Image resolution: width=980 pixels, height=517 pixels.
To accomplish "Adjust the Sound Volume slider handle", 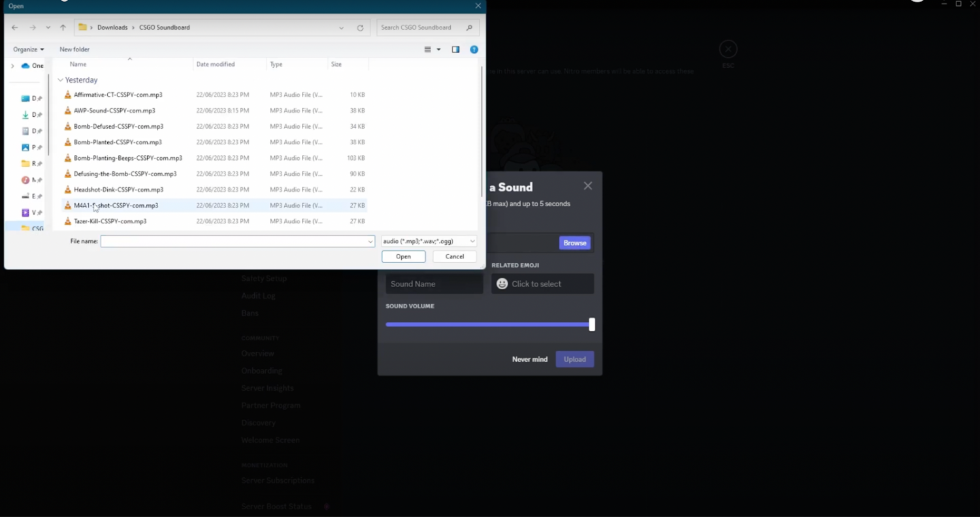I will (x=592, y=324).
